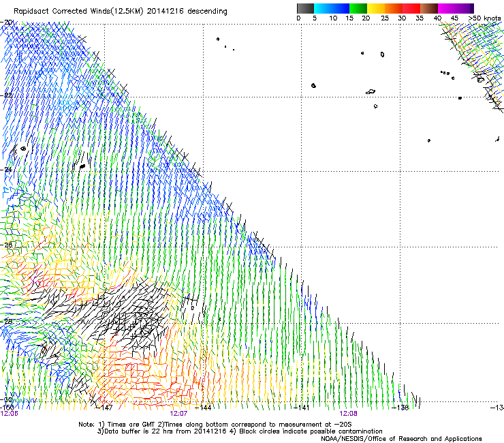Click the magenta 40-45 knots legend segment
The width and height of the screenshot is (504, 443).
tap(447, 8)
